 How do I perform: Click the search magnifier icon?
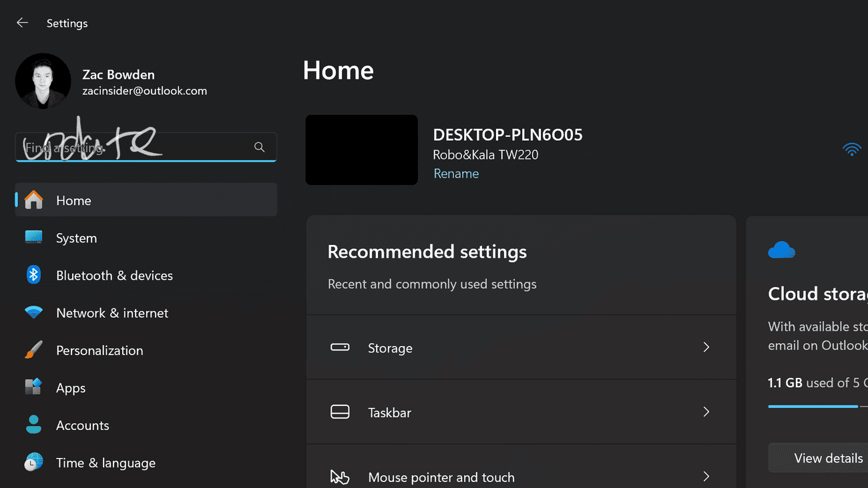click(259, 147)
